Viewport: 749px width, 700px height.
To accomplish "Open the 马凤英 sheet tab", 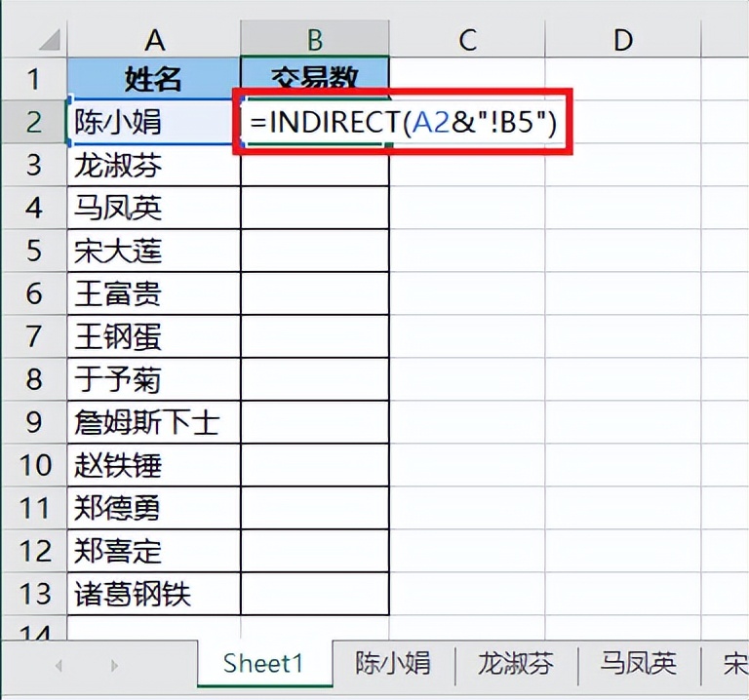I will click(639, 664).
